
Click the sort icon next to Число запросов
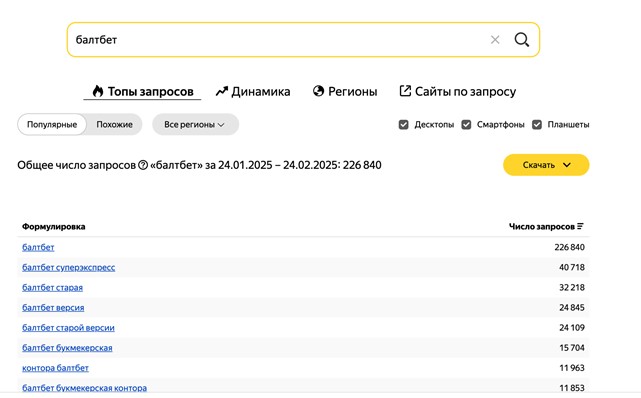[x=580, y=226]
